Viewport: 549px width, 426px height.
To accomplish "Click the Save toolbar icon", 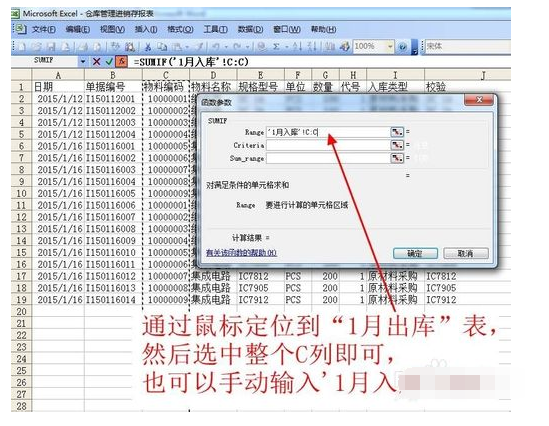I will click(x=51, y=47).
